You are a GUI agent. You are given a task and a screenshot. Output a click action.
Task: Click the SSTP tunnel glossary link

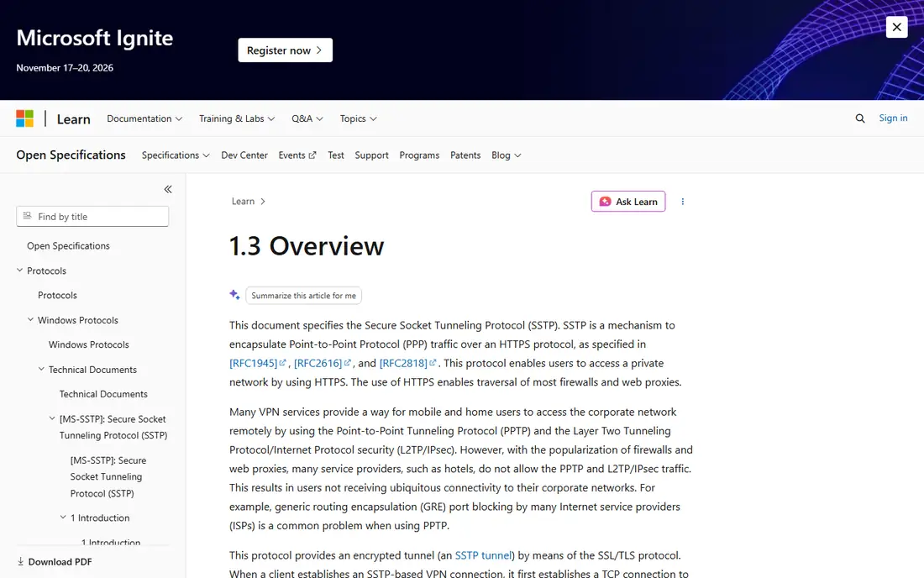coord(483,555)
